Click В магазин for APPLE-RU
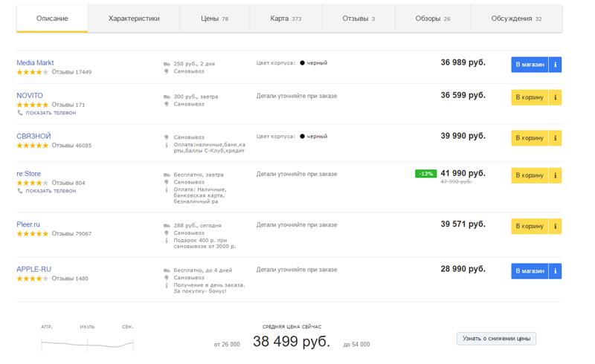This screenshot has width=595, height=364. (530, 271)
